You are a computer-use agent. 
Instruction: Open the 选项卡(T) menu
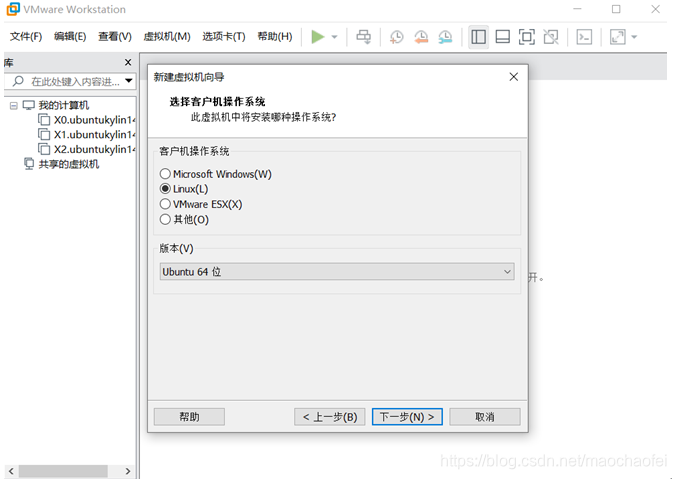pyautogui.click(x=224, y=37)
